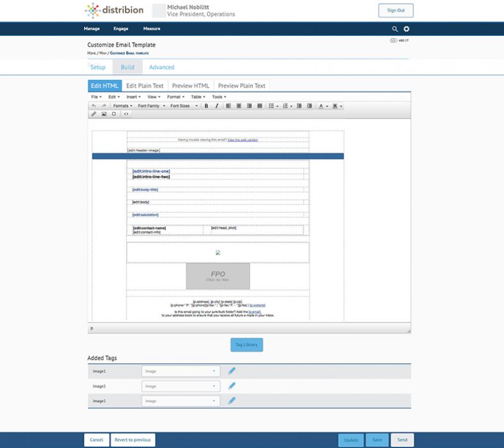Click pencil edit icon for first Image1 tag
This screenshot has height=448, width=504.
[x=232, y=371]
